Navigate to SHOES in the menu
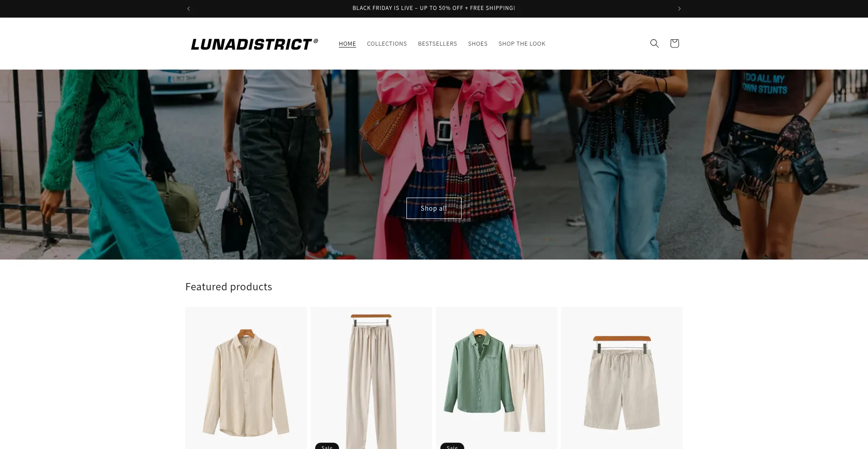 click(x=477, y=44)
